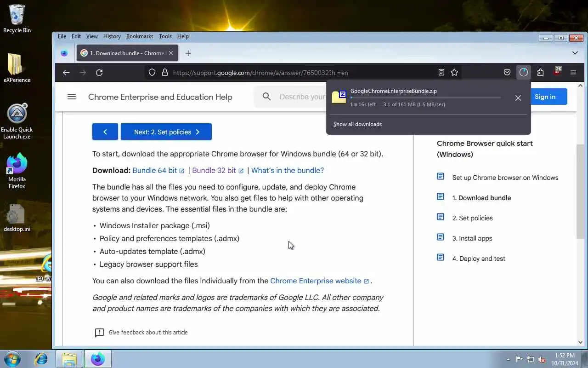Image resolution: width=588 pixels, height=368 pixels.
Task: Bookmark this page with the star icon
Action: pyautogui.click(x=454, y=72)
